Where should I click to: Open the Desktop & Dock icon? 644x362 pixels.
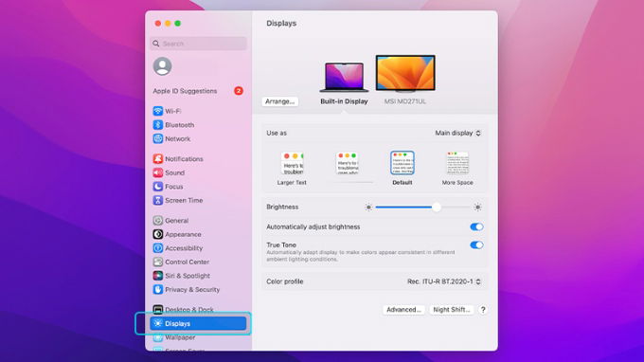point(158,309)
